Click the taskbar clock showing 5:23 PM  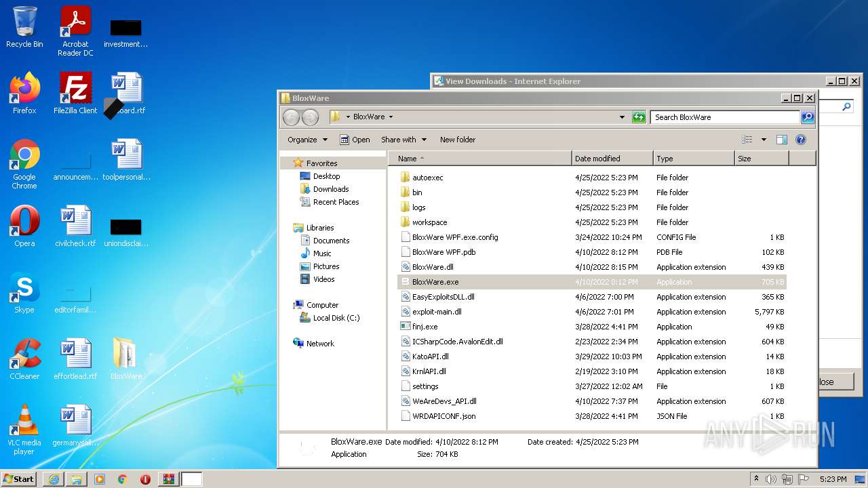click(833, 479)
